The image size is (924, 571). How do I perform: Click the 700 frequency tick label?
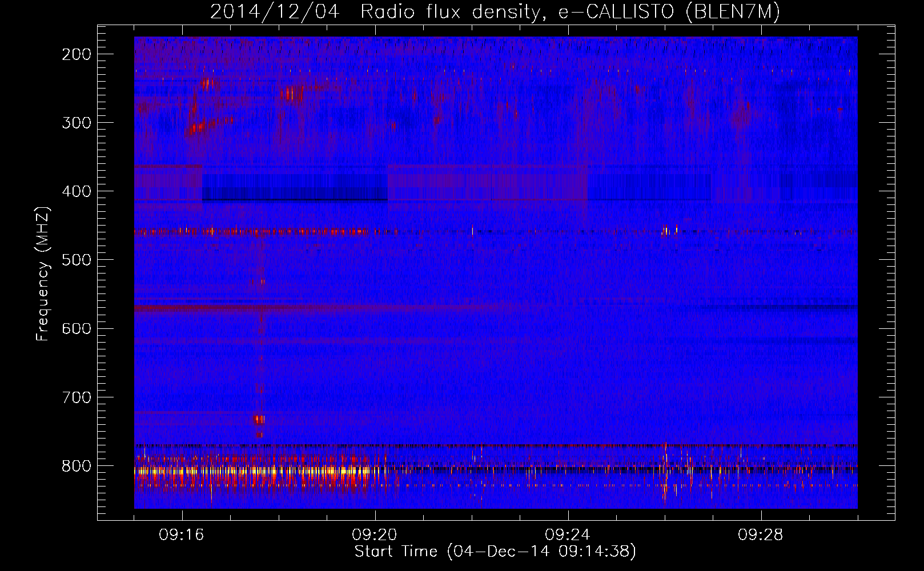tap(77, 397)
